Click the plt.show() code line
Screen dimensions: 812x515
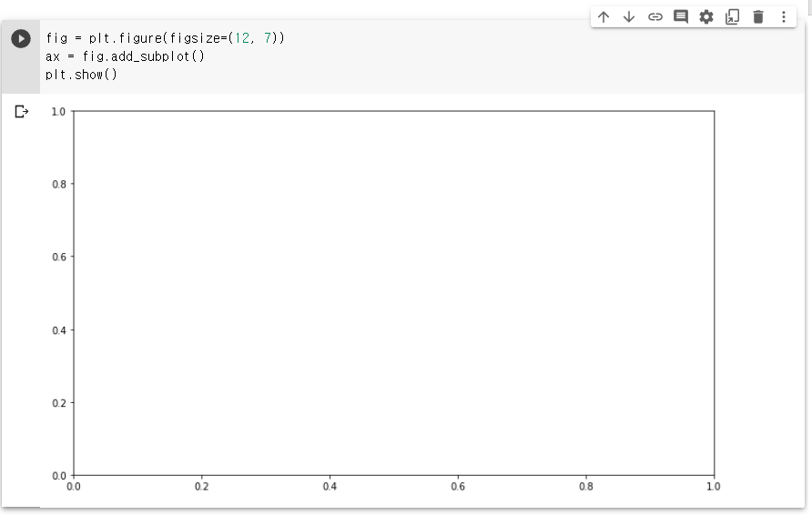tap(81, 75)
